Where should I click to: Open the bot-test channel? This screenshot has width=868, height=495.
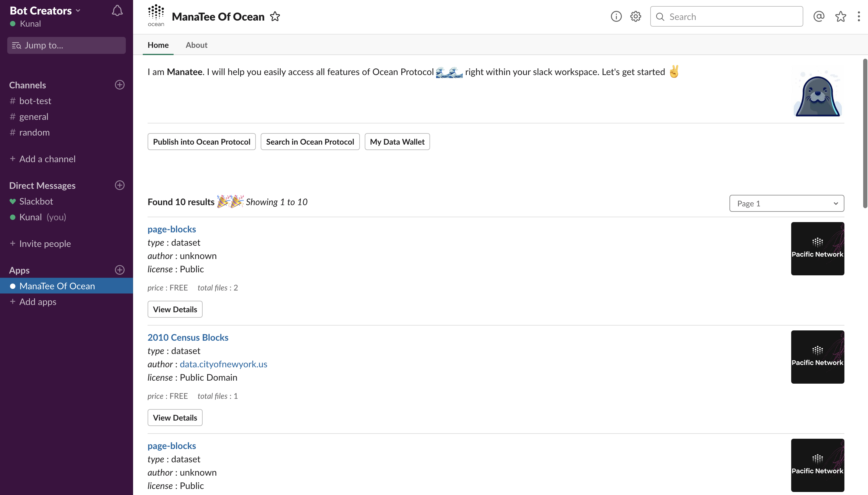(35, 101)
